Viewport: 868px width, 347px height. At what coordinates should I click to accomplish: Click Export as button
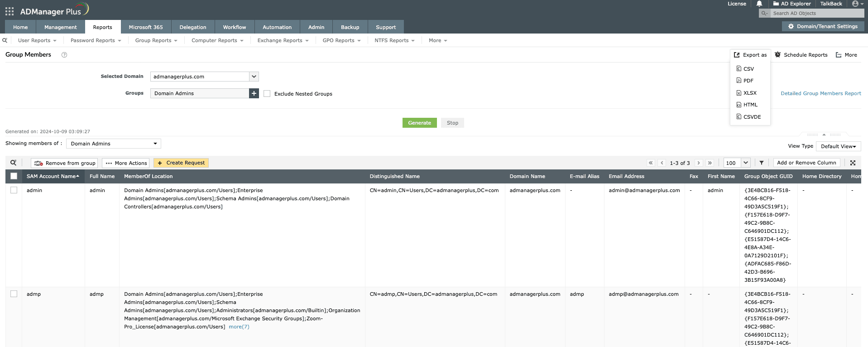pyautogui.click(x=750, y=55)
